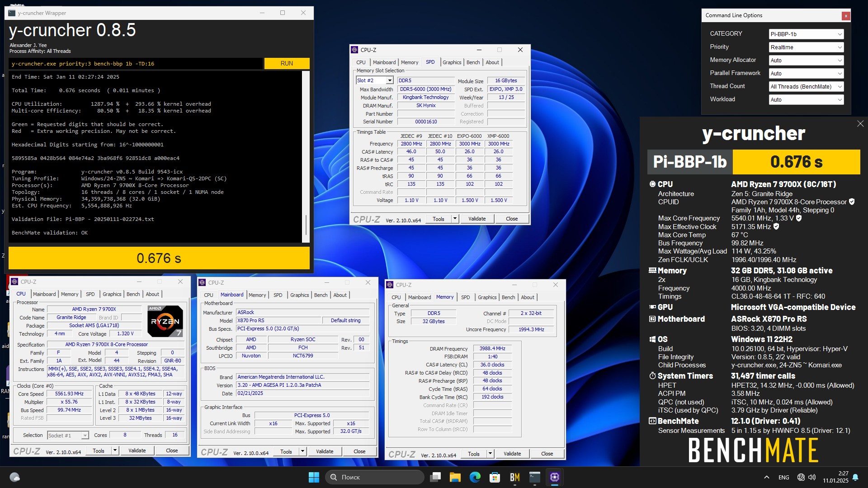The height and width of the screenshot is (488, 868).
Task: Open BenchMate from the taskbar
Action: pos(515,477)
